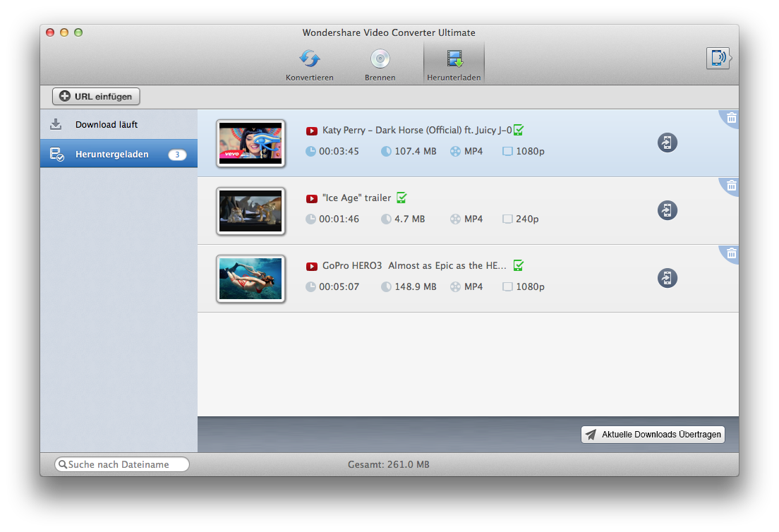Click the "Ice Age" trailer title
779x532 pixels.
pyautogui.click(x=357, y=198)
